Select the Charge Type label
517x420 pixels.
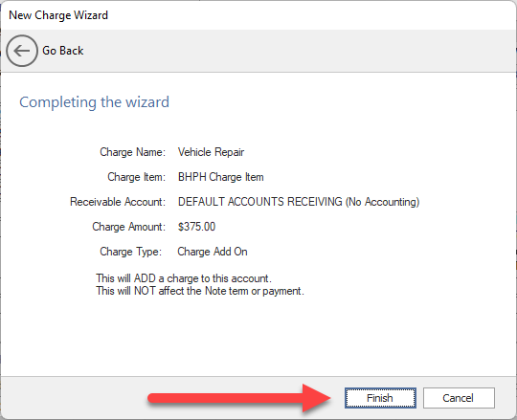click(x=131, y=252)
